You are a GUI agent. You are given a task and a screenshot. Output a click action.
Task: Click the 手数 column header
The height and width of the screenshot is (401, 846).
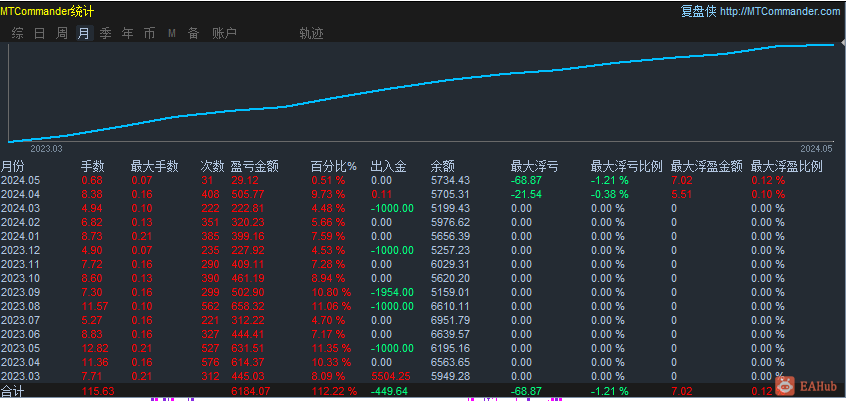pyautogui.click(x=93, y=166)
